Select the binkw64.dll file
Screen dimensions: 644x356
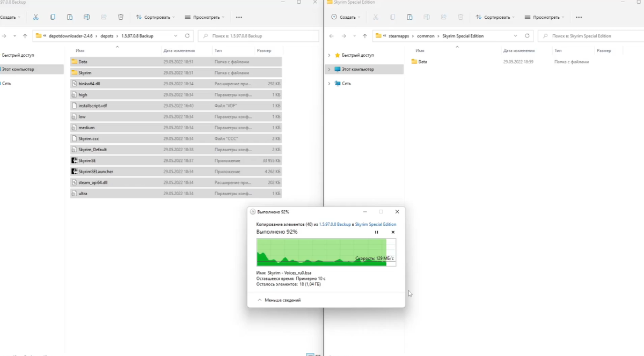[x=175, y=84]
